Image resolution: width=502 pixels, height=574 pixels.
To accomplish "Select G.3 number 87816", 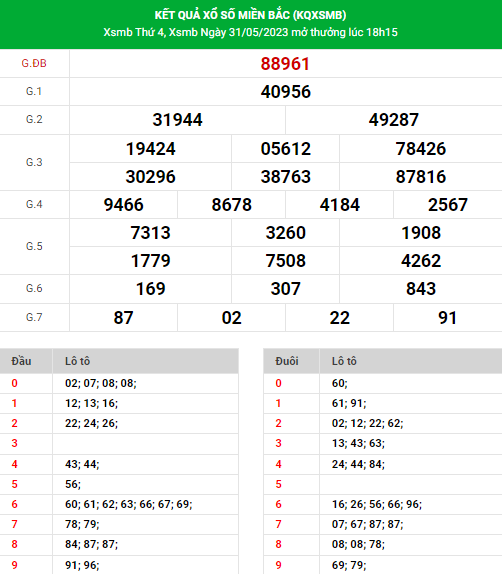I will point(420,176).
